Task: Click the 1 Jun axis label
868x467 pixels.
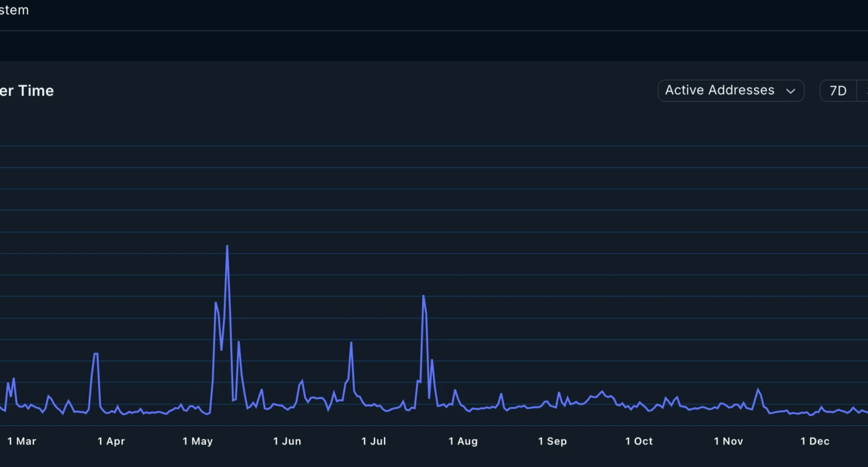Action: coord(287,441)
